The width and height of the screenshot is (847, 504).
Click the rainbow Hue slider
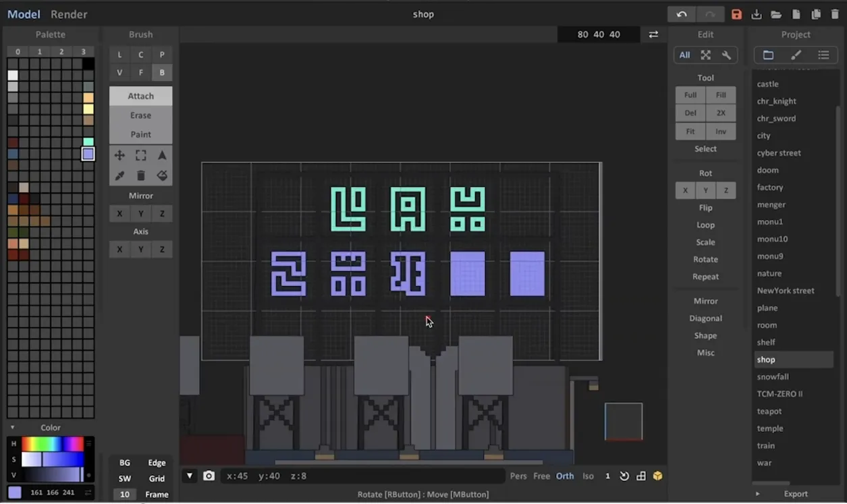[x=52, y=444]
